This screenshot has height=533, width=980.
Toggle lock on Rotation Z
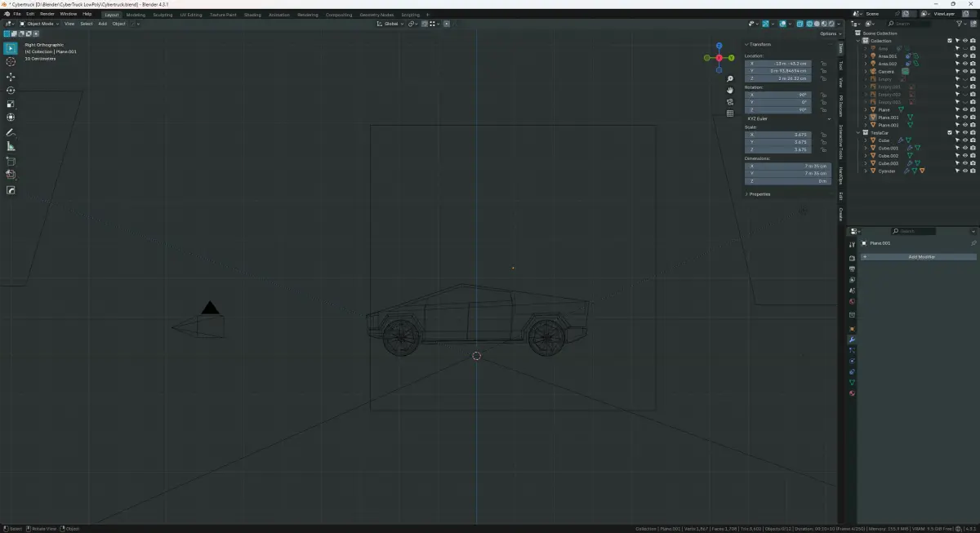tap(823, 109)
